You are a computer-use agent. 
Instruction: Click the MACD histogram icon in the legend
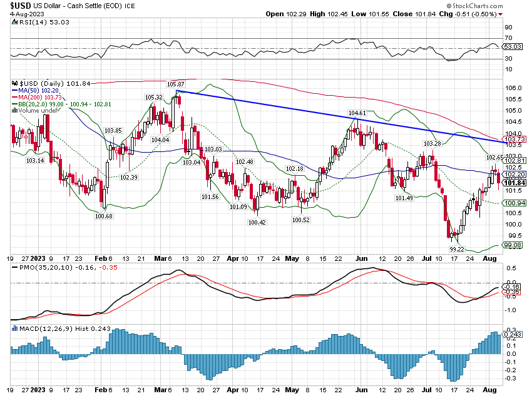point(14,328)
